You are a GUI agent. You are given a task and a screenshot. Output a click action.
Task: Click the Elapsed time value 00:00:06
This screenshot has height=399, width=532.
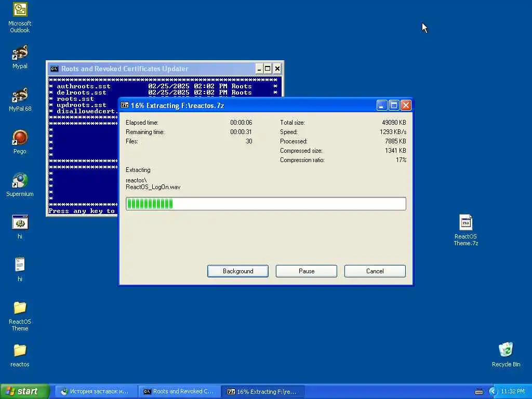pos(241,123)
